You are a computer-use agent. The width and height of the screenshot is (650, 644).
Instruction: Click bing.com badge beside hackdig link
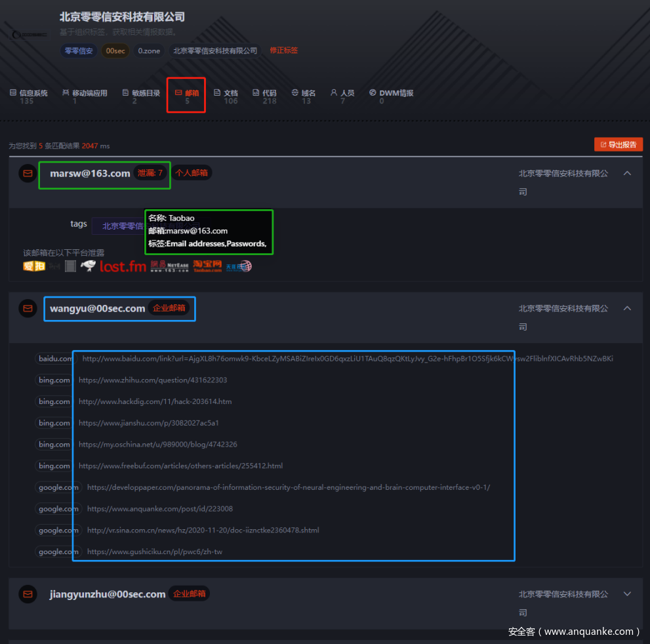54,401
